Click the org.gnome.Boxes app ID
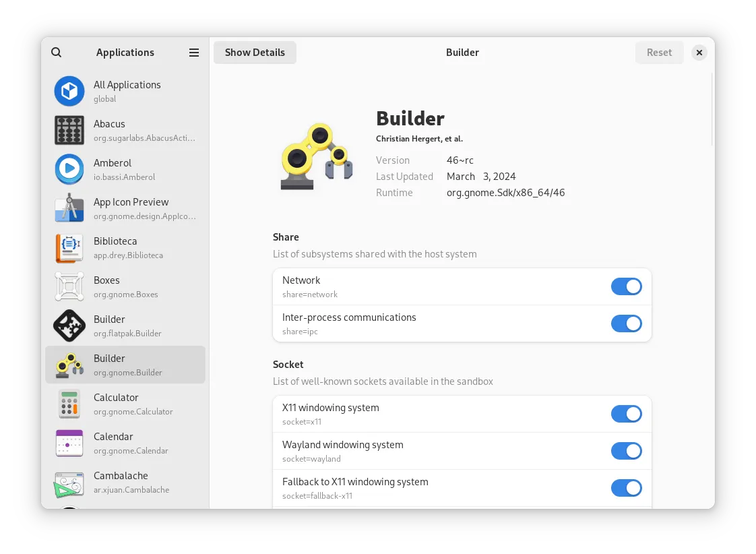 (x=126, y=294)
